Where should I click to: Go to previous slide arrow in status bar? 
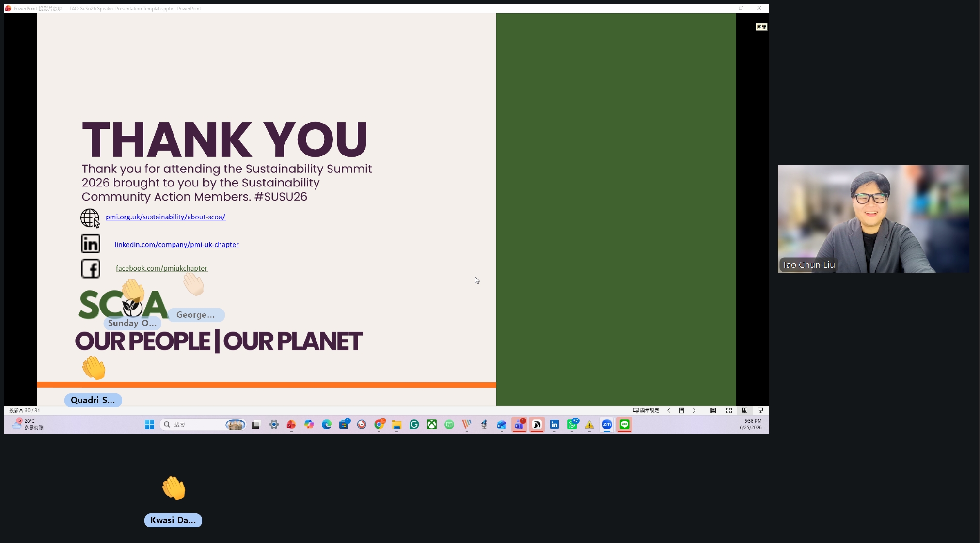pyautogui.click(x=669, y=410)
